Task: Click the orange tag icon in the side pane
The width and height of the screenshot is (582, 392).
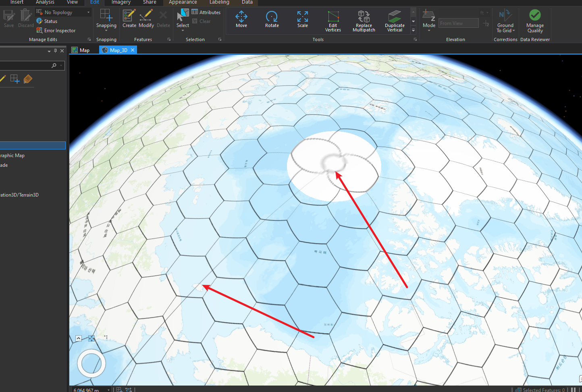Action: 28,79
